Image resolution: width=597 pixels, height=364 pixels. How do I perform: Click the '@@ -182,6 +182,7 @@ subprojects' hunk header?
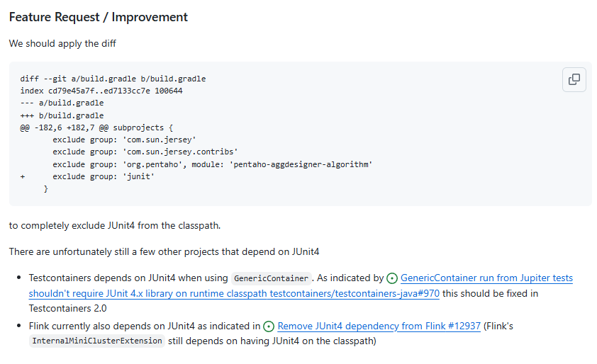pos(96,127)
